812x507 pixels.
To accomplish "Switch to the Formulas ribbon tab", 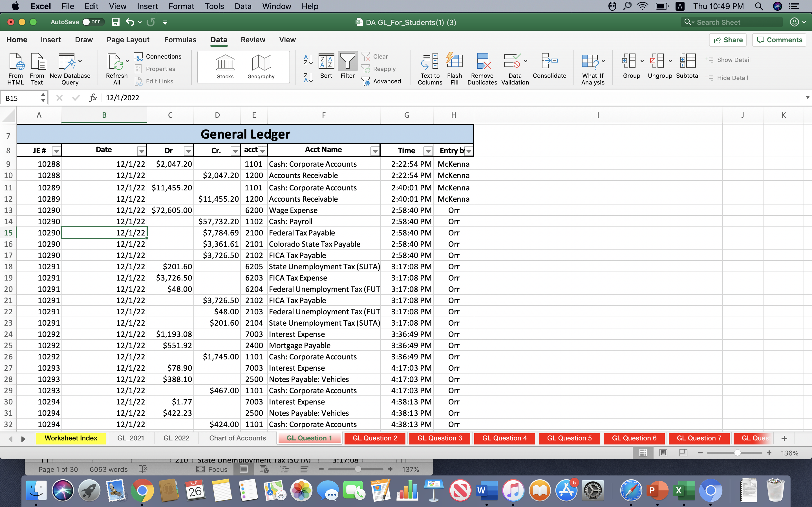I will (180, 39).
